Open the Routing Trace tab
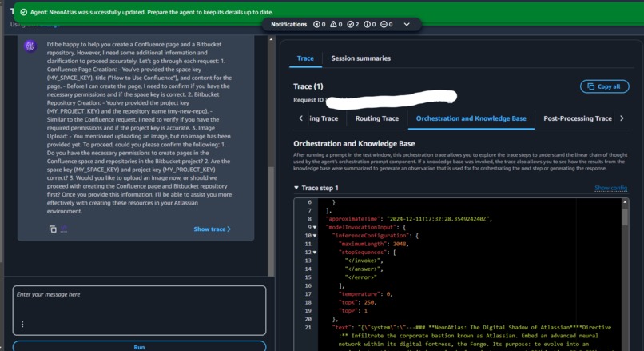The height and width of the screenshot is (351, 644). pyautogui.click(x=376, y=118)
